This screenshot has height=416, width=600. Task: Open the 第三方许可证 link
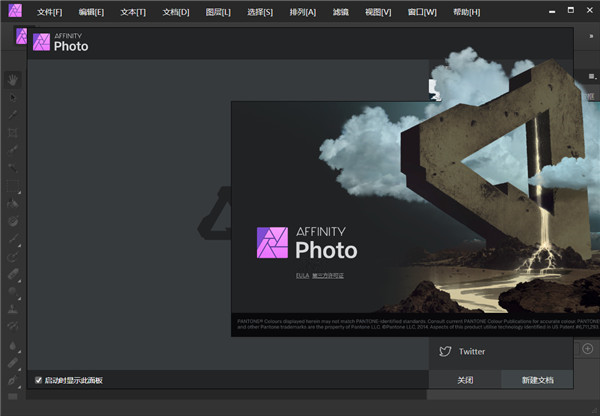coord(328,275)
